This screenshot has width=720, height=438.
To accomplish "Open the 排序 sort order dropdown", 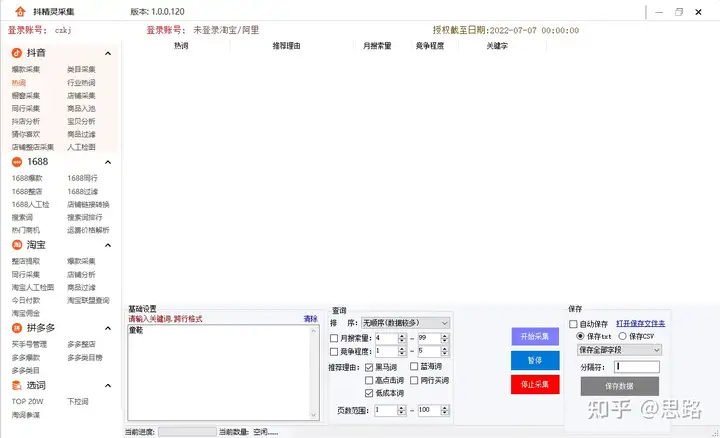I will [x=405, y=323].
